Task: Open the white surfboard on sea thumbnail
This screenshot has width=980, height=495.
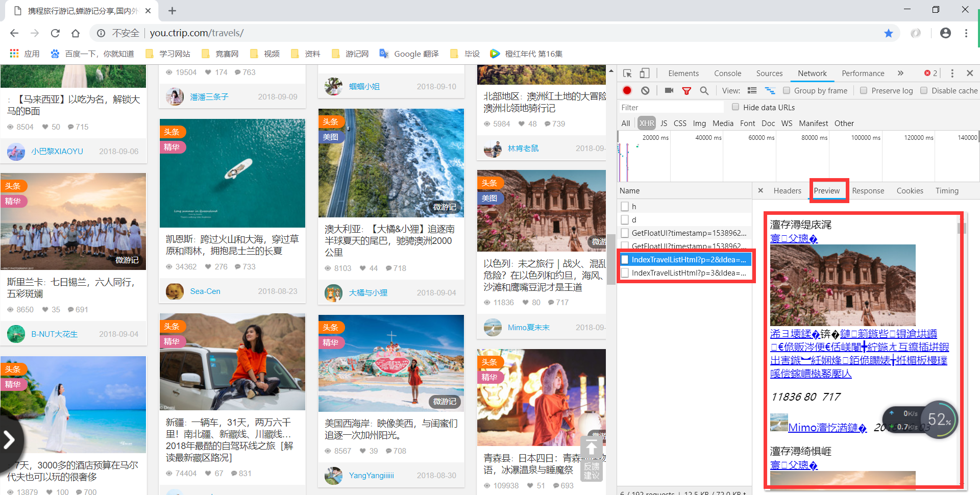Action: tap(232, 173)
